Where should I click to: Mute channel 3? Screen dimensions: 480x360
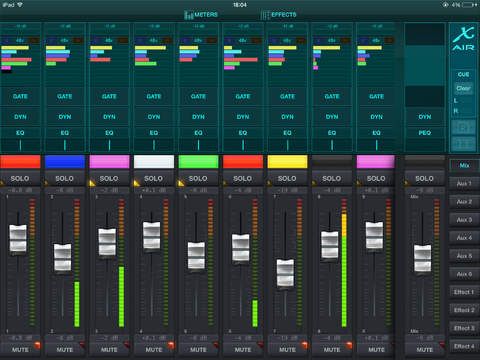(x=109, y=350)
